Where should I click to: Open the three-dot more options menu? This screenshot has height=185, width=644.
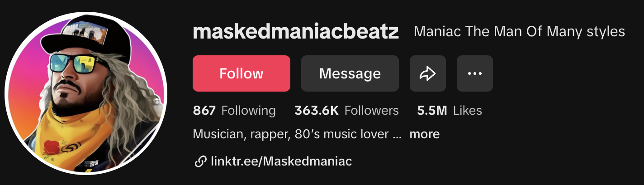point(475,73)
